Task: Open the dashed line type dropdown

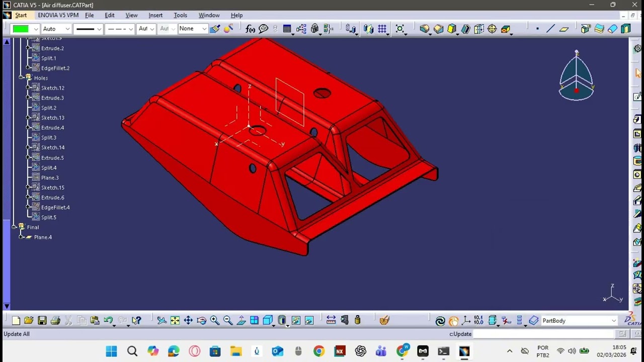Action: point(130,29)
